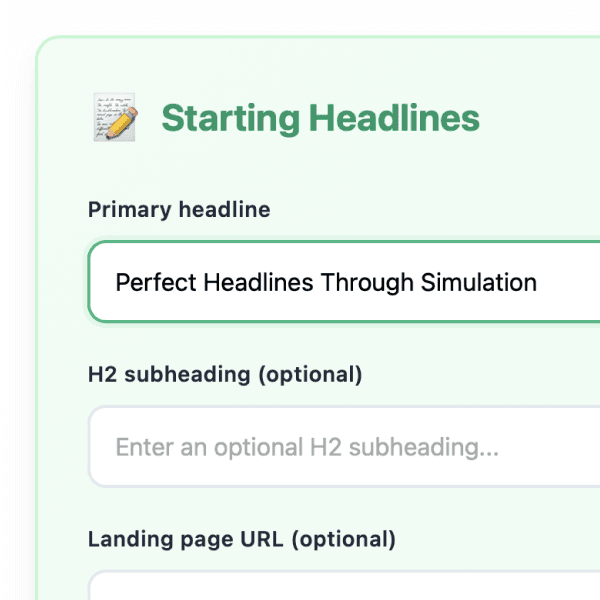600x600 pixels.
Task: Focus the Primary headline input field
Action: click(340, 282)
